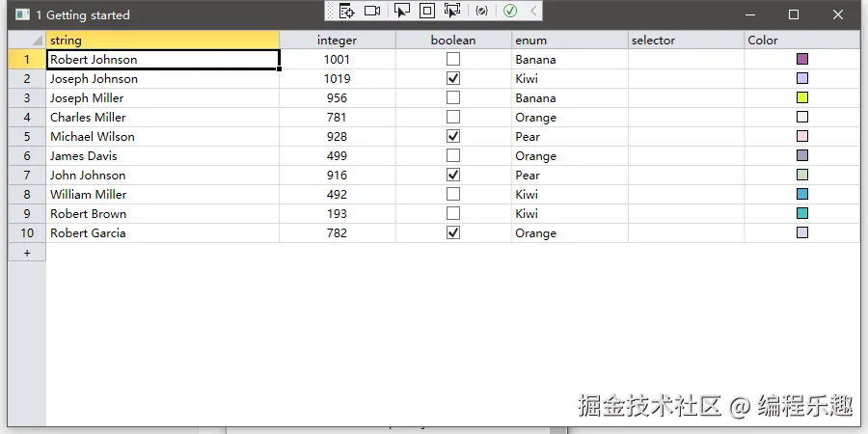Open Live Visual Tree from debug toolbar

[x=346, y=11]
